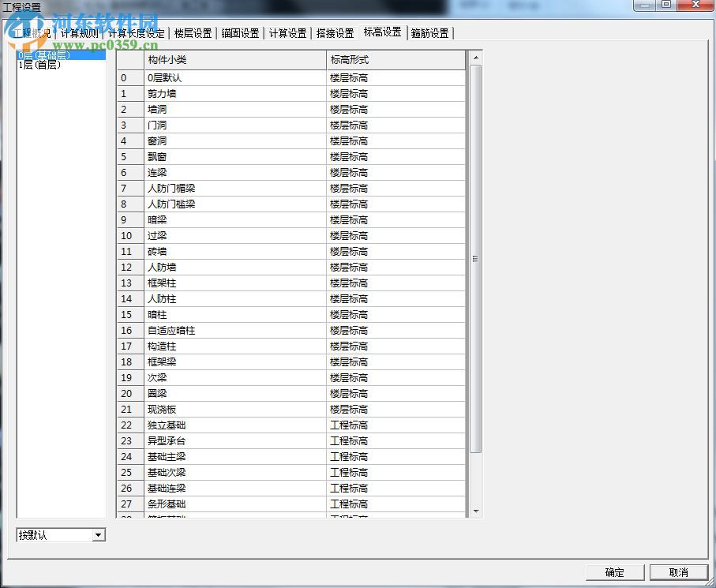Select the 窗洞 cell
The width and height of the screenshot is (716, 588).
[x=235, y=141]
